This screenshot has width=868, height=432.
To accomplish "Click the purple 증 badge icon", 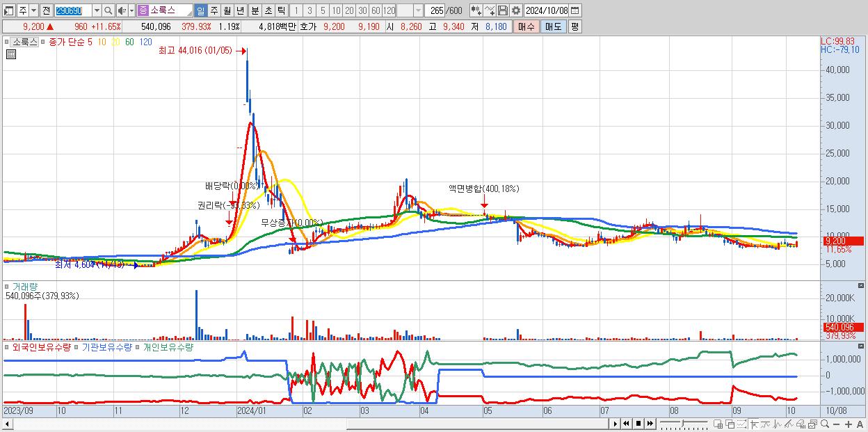I will 143,10.
